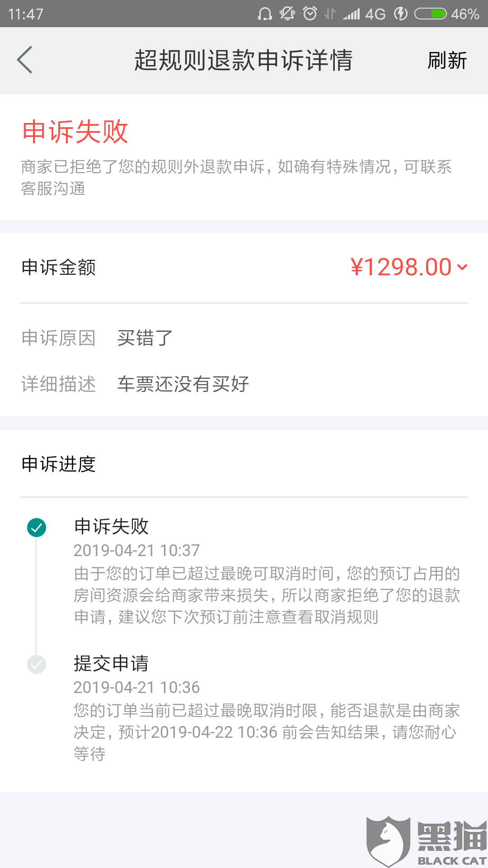Tap the green check for 申诉失败 step
Viewport: 488px width, 868px height.
37,527
